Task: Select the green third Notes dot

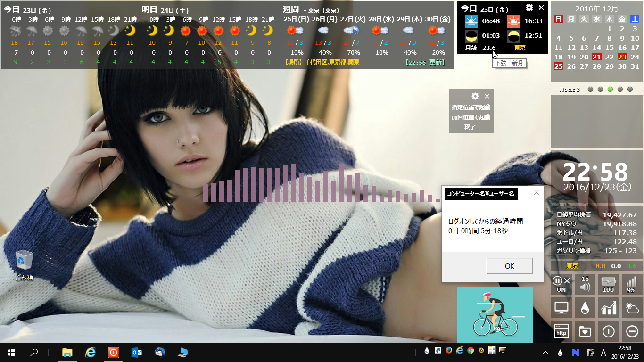Action: [x=610, y=89]
